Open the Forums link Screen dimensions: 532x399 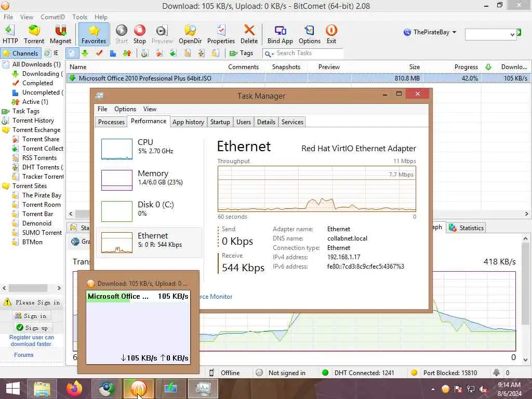23,355
